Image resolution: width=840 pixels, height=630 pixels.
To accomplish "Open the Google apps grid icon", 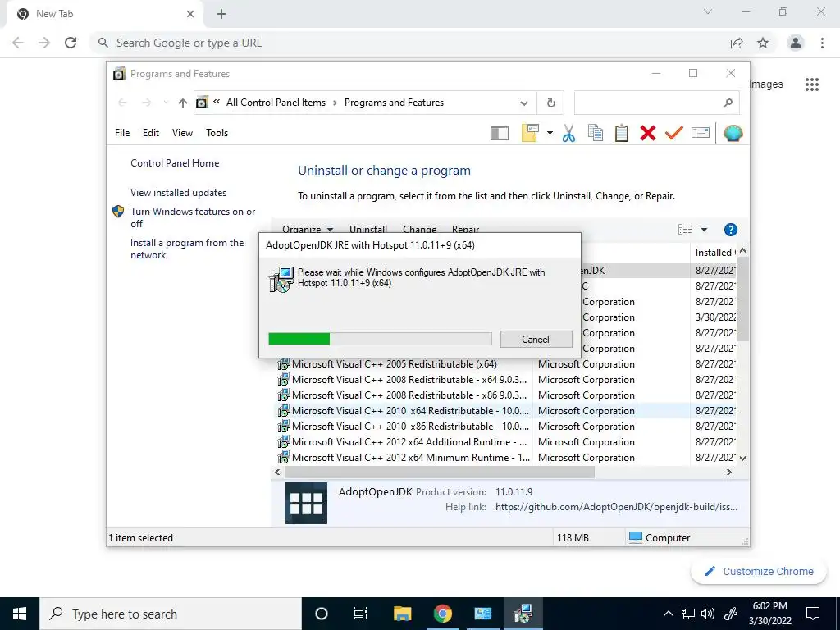I will (x=811, y=84).
